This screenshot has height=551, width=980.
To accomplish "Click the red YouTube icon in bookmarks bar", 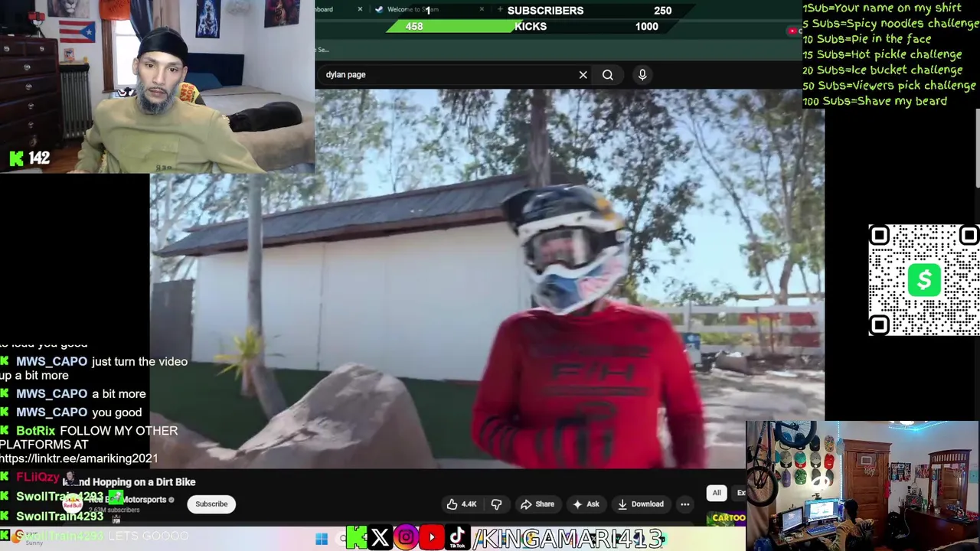I will click(792, 31).
